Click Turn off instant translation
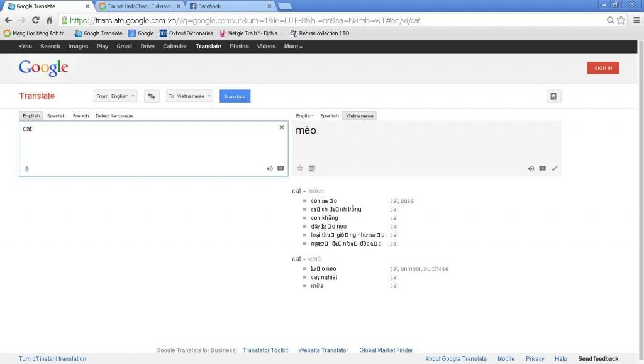This screenshot has height=364, width=644. click(x=53, y=359)
